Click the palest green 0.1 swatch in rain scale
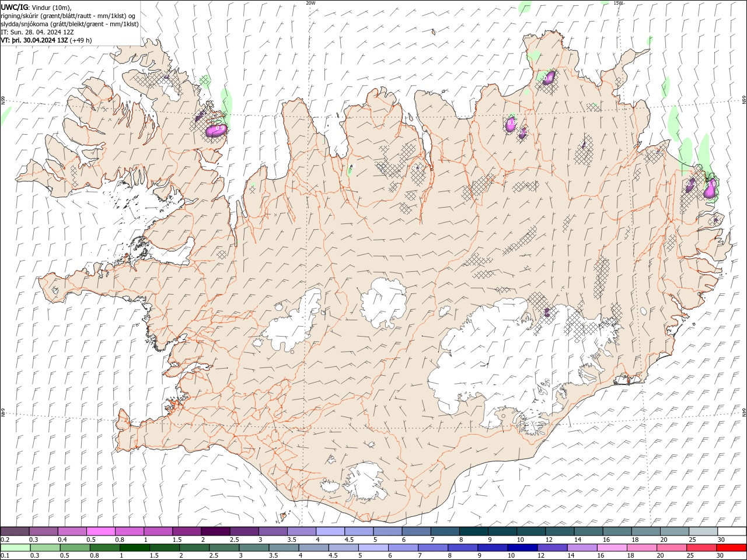 pos(15,548)
